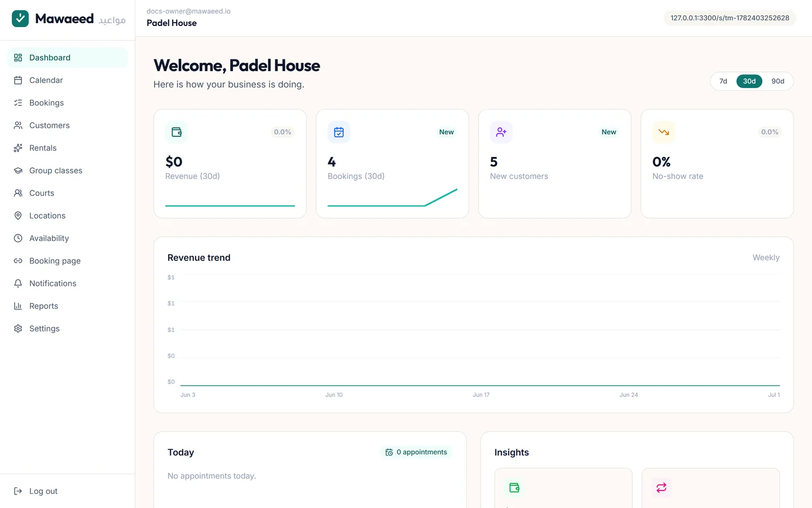Open Locations in the sidebar
Screen dimensions: 812x508
click(x=68, y=216)
